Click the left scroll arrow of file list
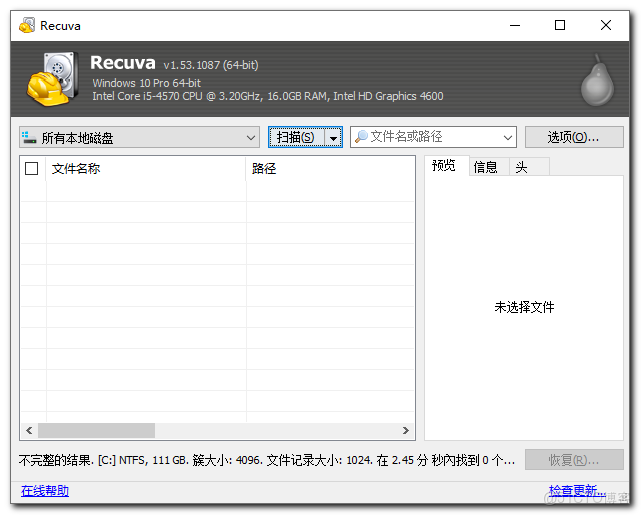Viewport: 641px width, 515px height. coord(29,430)
